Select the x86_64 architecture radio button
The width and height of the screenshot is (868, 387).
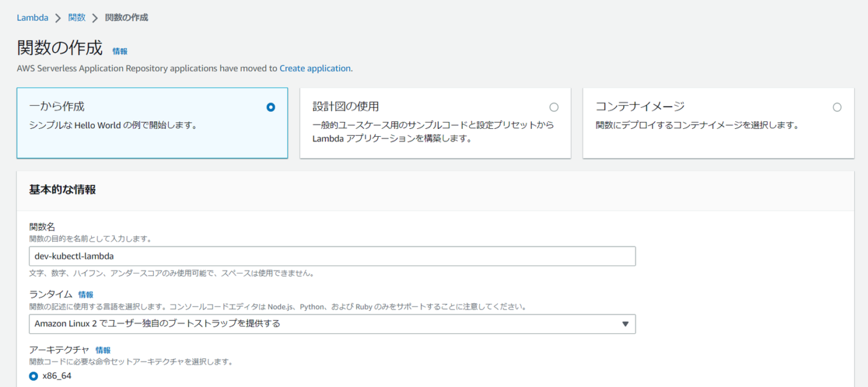[33, 376]
